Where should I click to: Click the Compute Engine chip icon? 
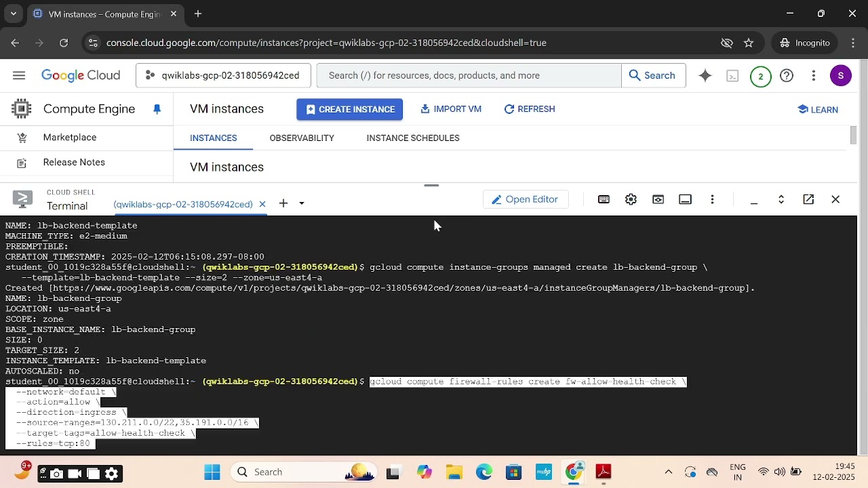pos(21,108)
